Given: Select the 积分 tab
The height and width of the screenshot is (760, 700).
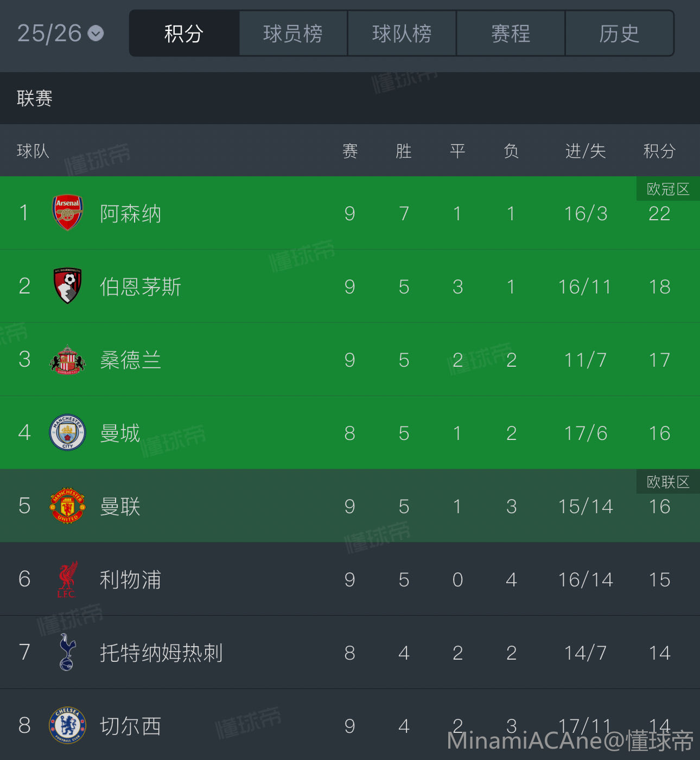Looking at the screenshot, I should click(184, 34).
